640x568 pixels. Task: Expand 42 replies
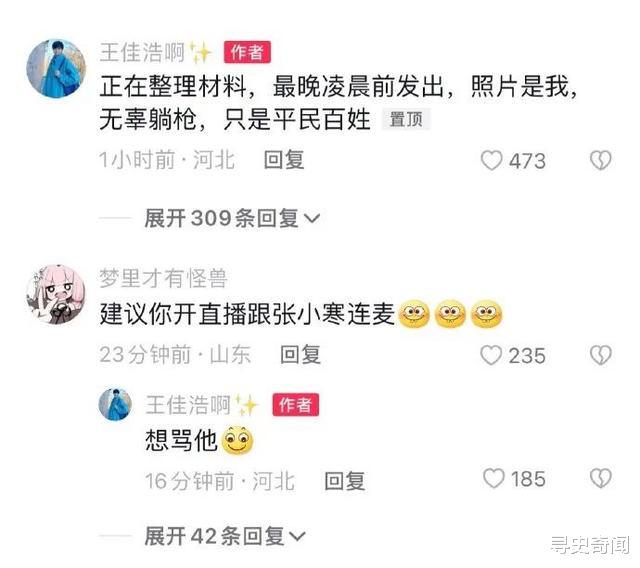(224, 536)
